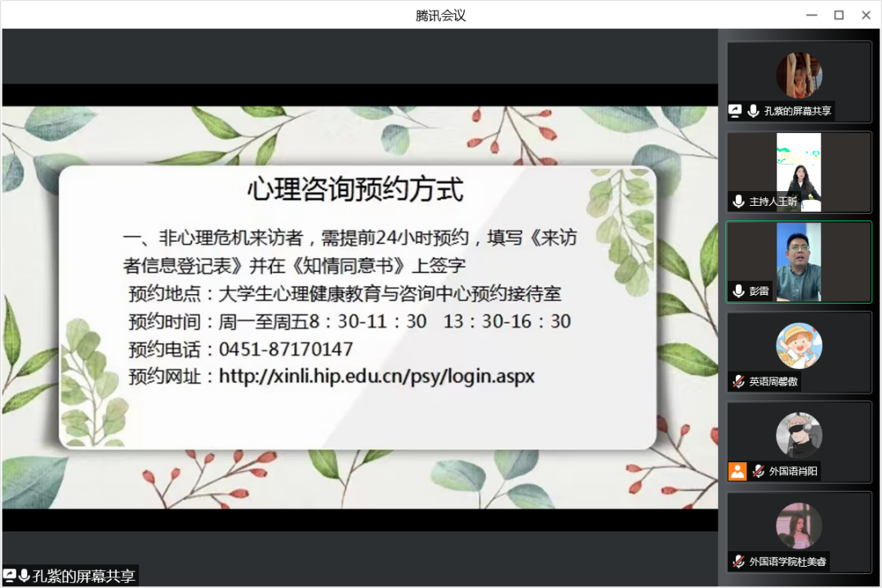
Task: Click 外国语肖阳's avatar tile
Action: pyautogui.click(x=799, y=435)
